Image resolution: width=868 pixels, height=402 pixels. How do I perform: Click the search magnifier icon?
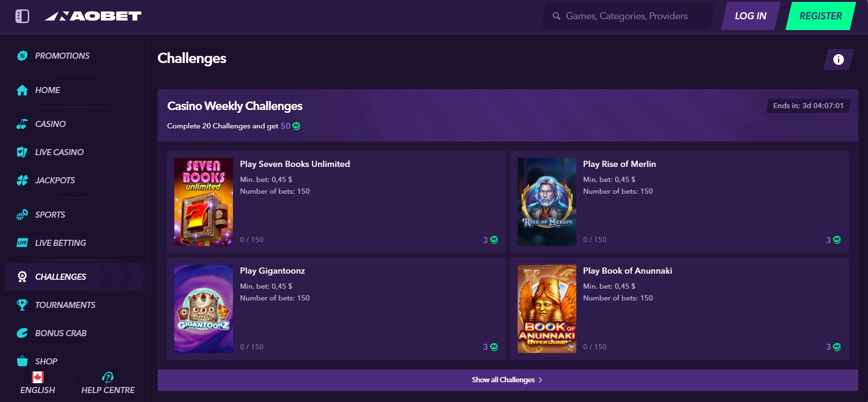click(556, 16)
